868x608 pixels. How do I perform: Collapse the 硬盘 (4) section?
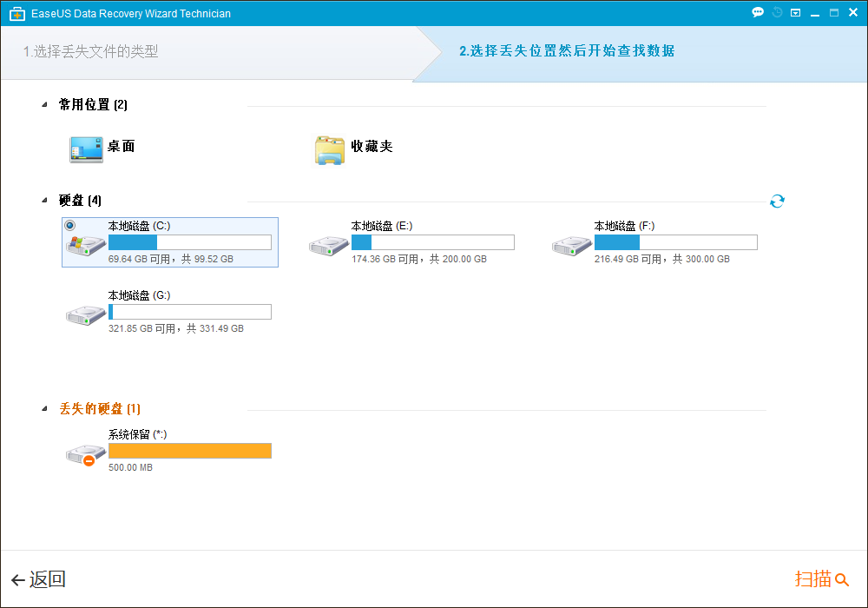(x=44, y=201)
